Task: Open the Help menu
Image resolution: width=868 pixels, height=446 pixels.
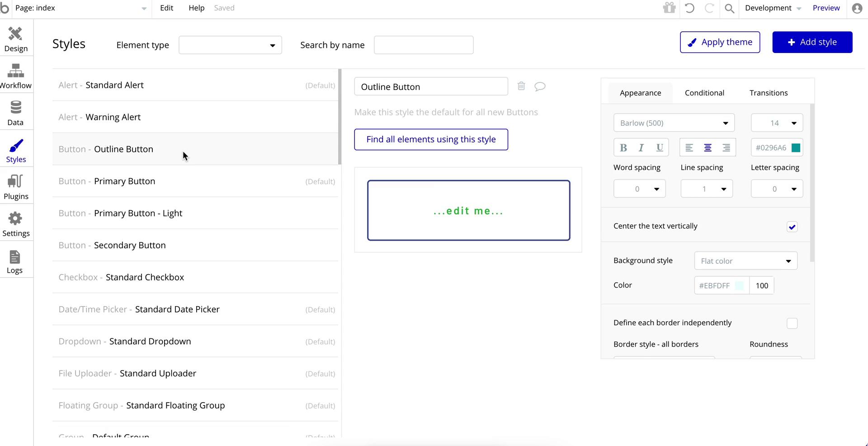Action: [197, 8]
